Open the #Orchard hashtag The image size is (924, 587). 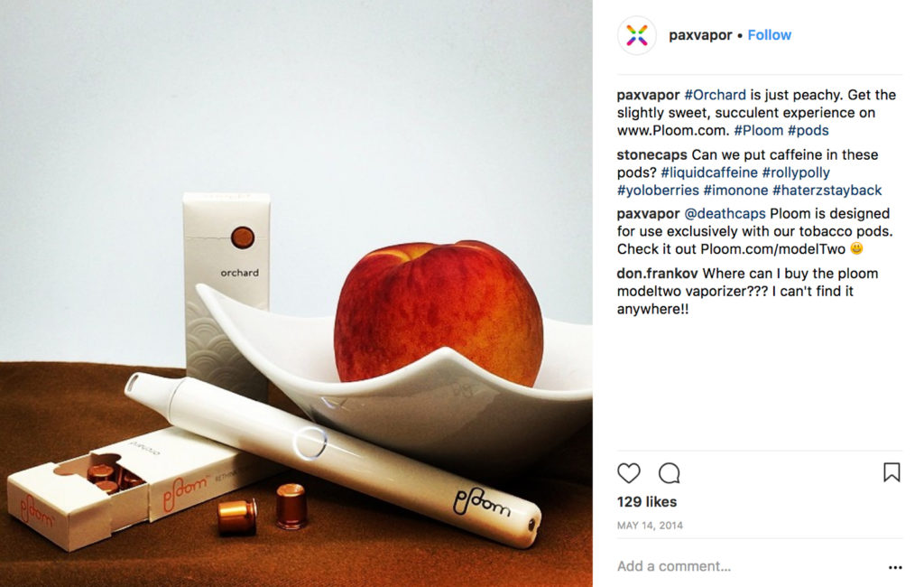point(715,95)
